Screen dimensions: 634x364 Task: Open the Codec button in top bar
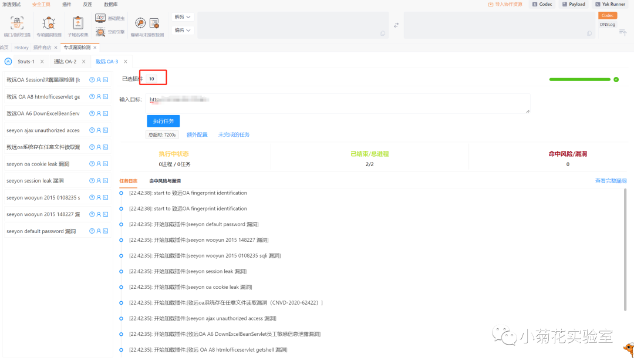542,4
